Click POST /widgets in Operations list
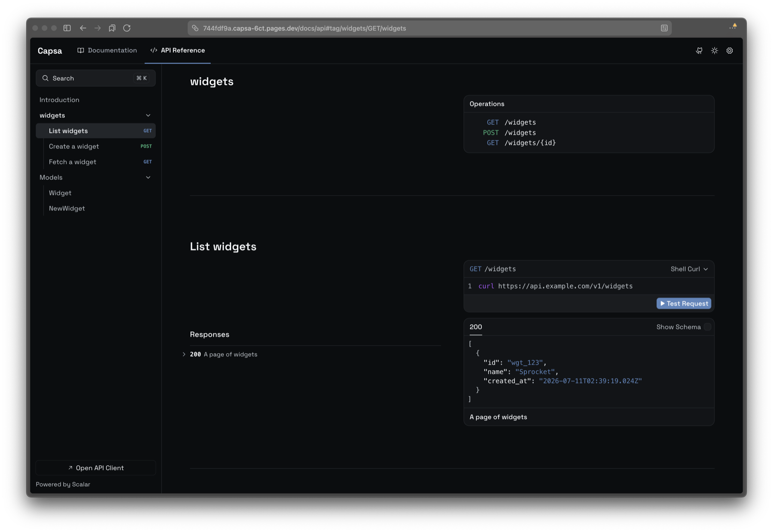The height and width of the screenshot is (532, 773). [x=509, y=133]
